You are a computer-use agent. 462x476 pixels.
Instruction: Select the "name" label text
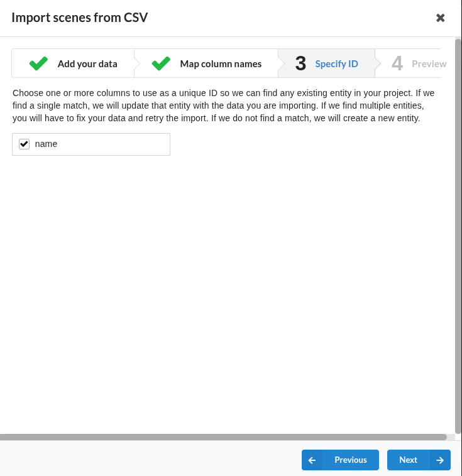(x=46, y=144)
